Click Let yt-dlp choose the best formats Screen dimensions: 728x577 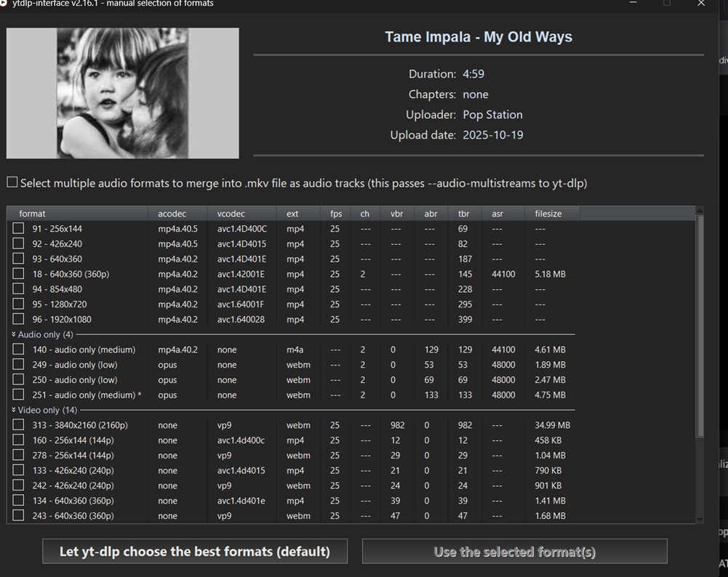pos(194,551)
